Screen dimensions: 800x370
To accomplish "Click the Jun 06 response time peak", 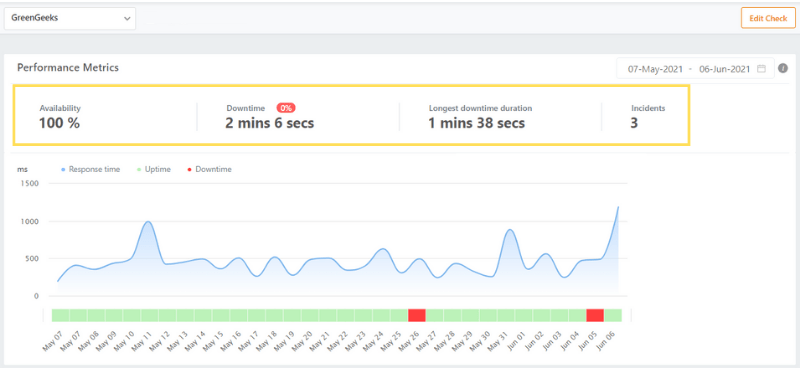I will (x=618, y=207).
